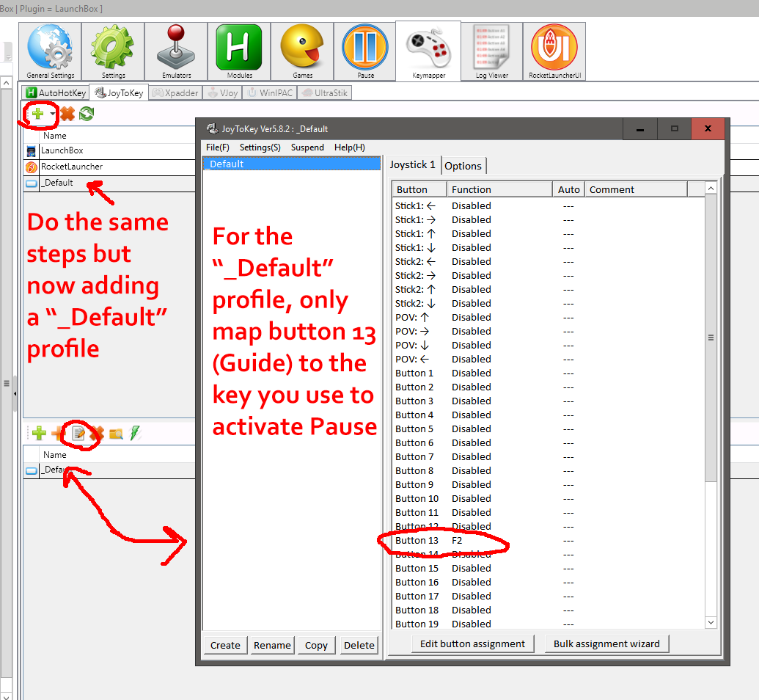Select the Button 10 row
The image size is (759, 700).
pos(549,498)
